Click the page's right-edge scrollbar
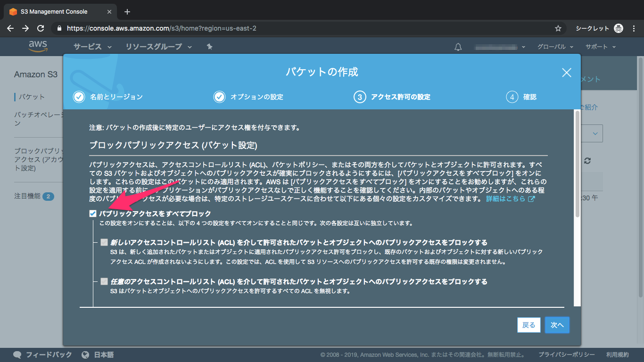The height and width of the screenshot is (362, 644). 641,177
